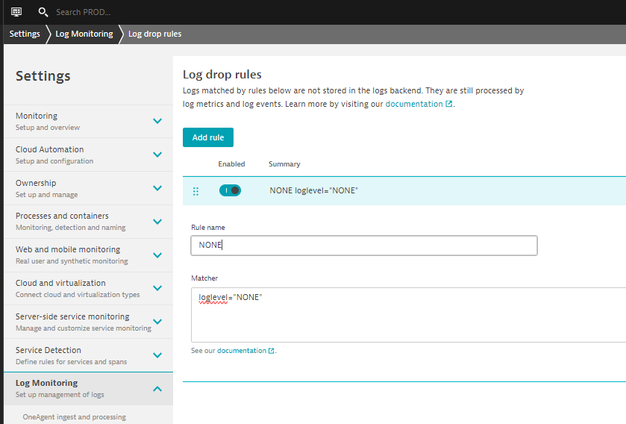Expand Processes and containers section
The height and width of the screenshot is (424, 626).
coord(157,221)
